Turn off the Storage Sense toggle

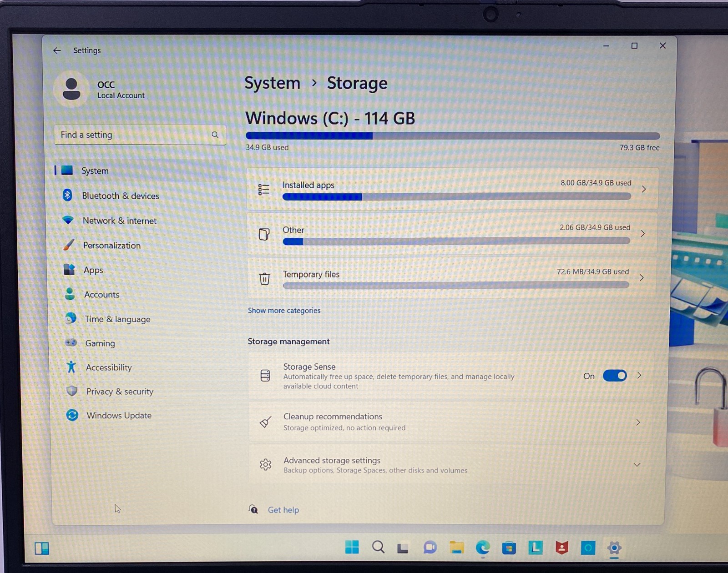click(x=615, y=376)
